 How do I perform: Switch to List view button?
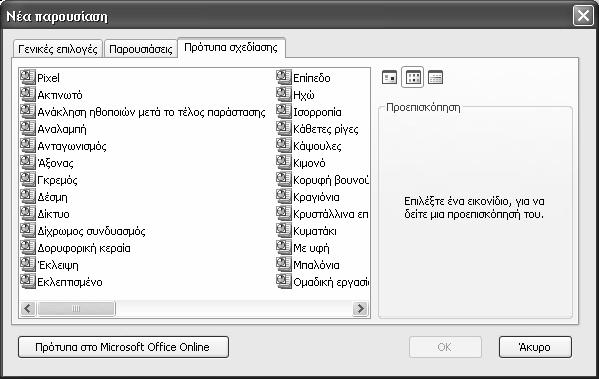pyautogui.click(x=413, y=78)
